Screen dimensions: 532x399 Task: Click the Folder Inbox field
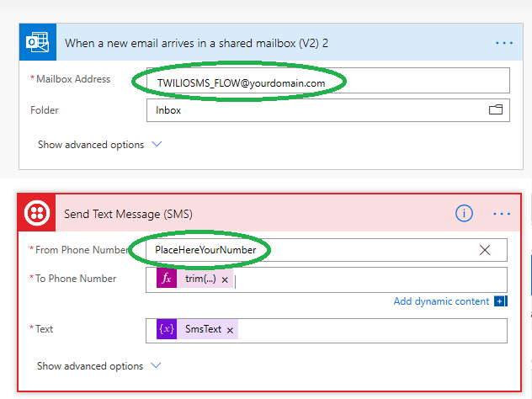[328, 110]
